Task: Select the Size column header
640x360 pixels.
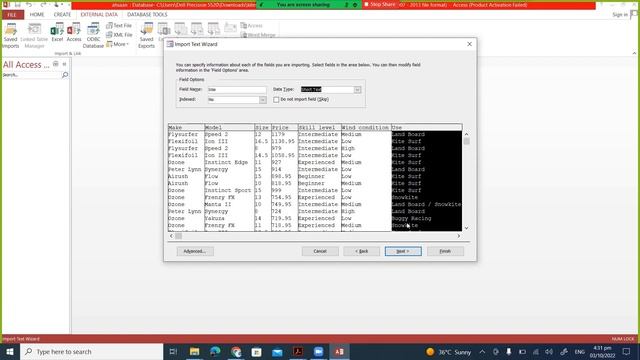Action: tap(263, 127)
